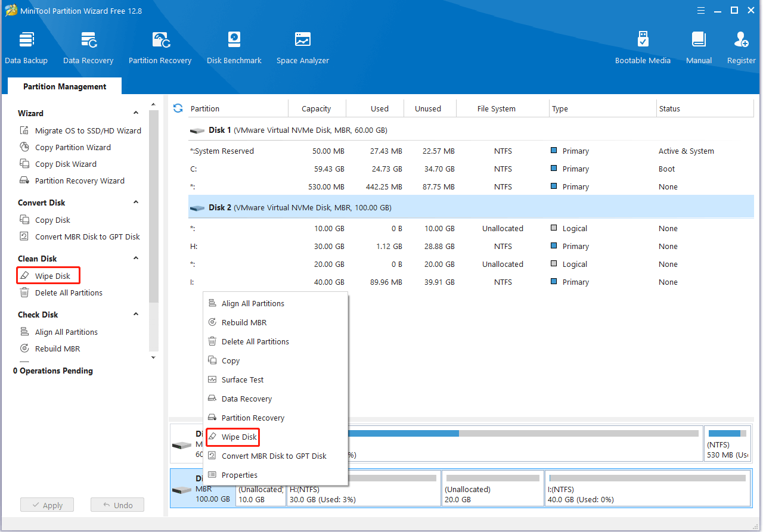Sort by Partition column header
763x532 pixels.
click(238, 108)
